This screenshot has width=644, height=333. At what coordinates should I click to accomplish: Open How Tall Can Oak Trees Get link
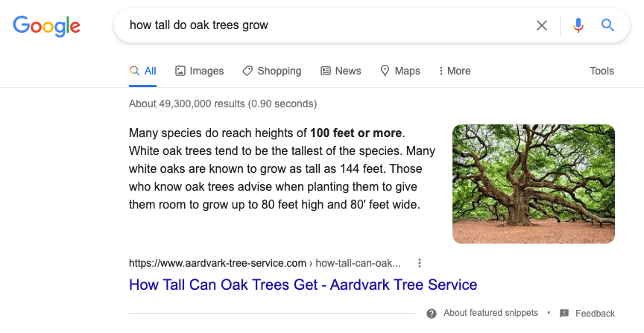(x=303, y=285)
